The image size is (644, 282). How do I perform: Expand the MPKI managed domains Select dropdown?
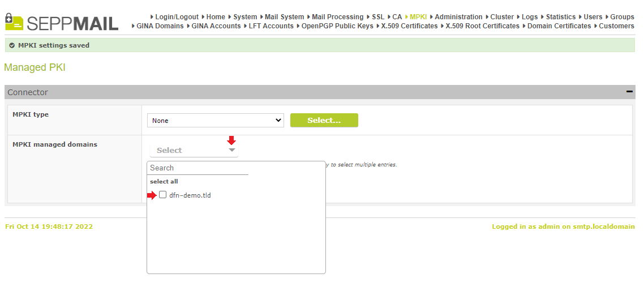coord(194,151)
